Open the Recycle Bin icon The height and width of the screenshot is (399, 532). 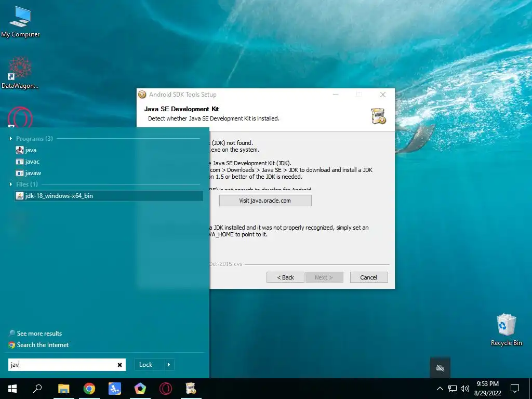pyautogui.click(x=506, y=329)
